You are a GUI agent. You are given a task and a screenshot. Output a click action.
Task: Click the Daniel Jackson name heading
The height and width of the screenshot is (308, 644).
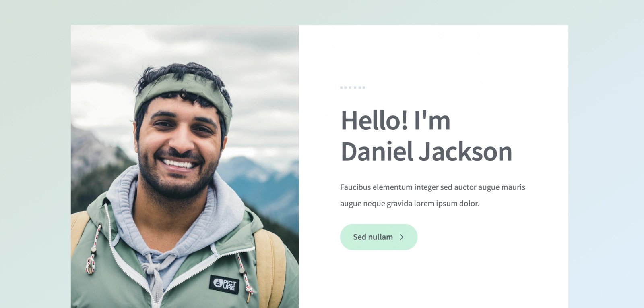click(x=427, y=152)
